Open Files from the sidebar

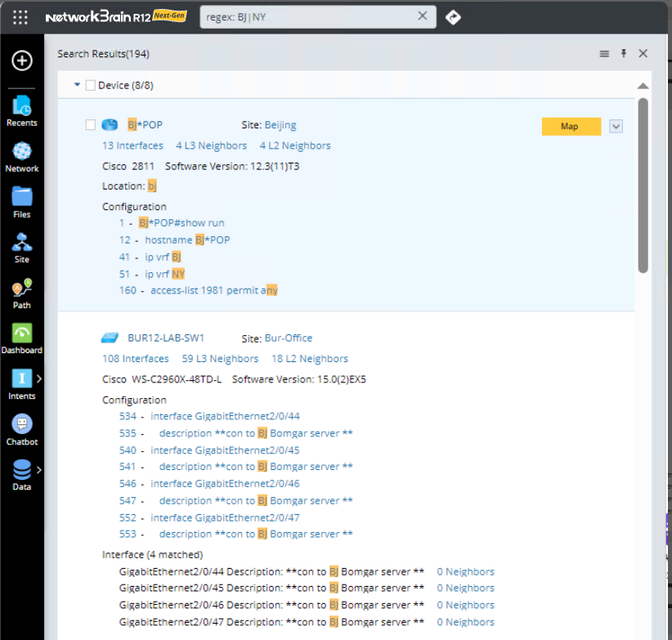point(22,202)
